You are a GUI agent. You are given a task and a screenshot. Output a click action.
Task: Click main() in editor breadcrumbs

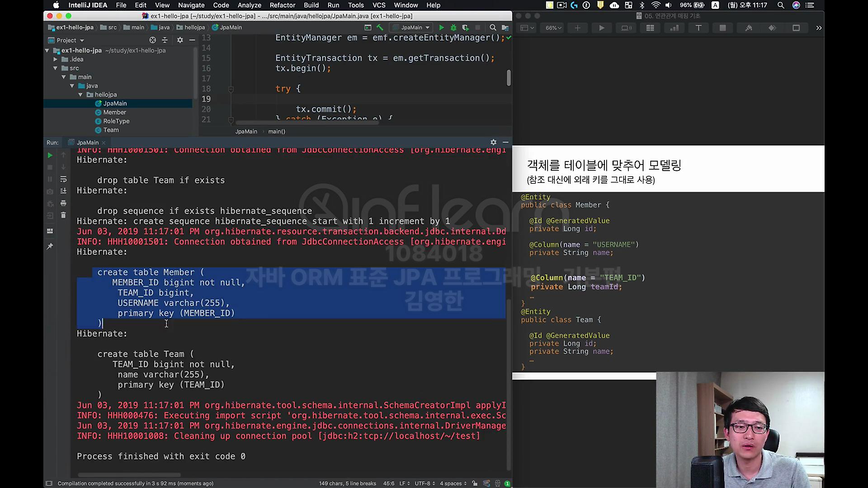click(x=277, y=131)
